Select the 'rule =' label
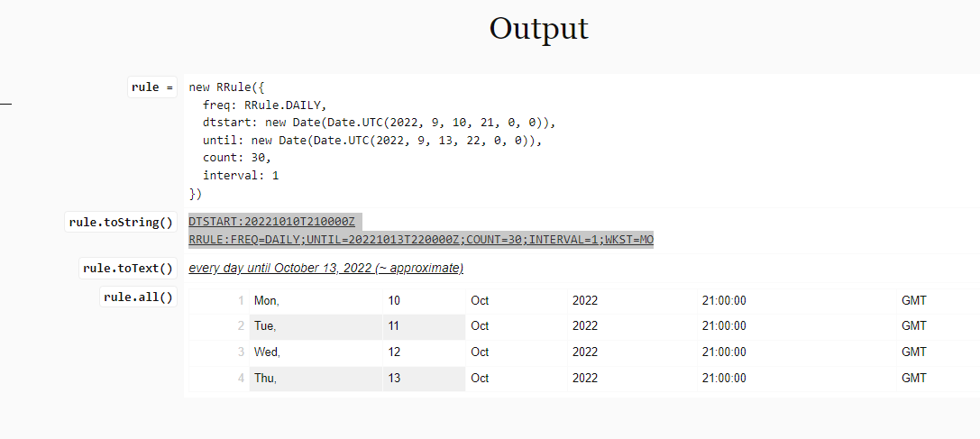Image resolution: width=980 pixels, height=439 pixels. [152, 87]
